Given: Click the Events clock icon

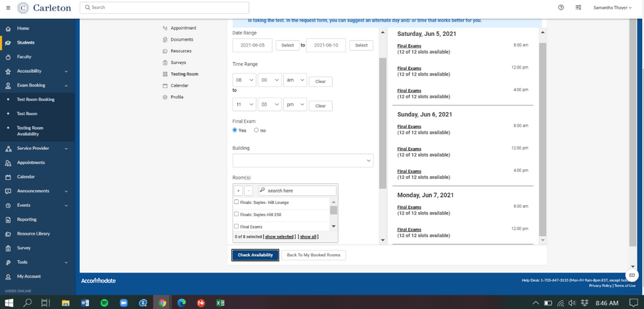Looking at the screenshot, I should pos(8,205).
